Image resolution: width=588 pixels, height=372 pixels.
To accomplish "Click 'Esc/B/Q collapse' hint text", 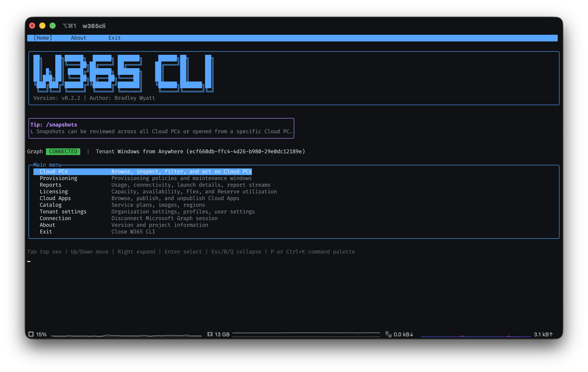I will coord(236,252).
